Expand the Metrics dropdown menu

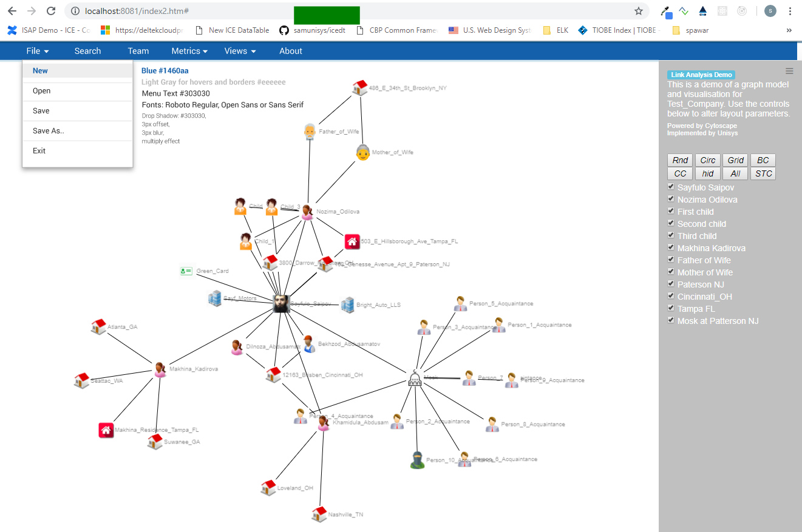(x=189, y=51)
